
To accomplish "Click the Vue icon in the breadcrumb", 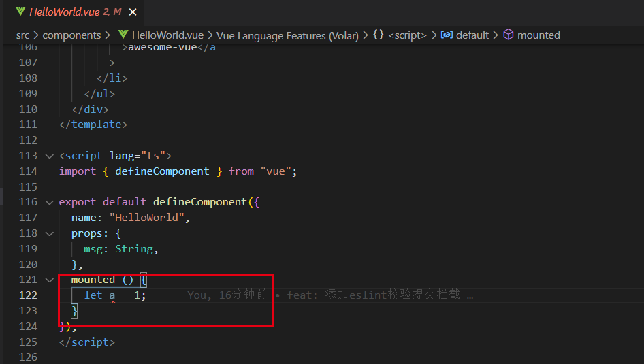I will click(123, 35).
